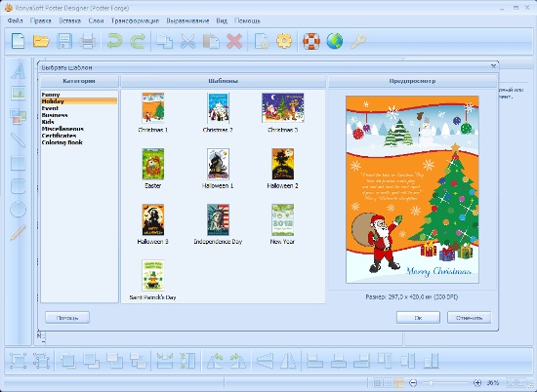Choose the Christmas 2 template thumbnail
537x392 pixels.
coord(218,107)
